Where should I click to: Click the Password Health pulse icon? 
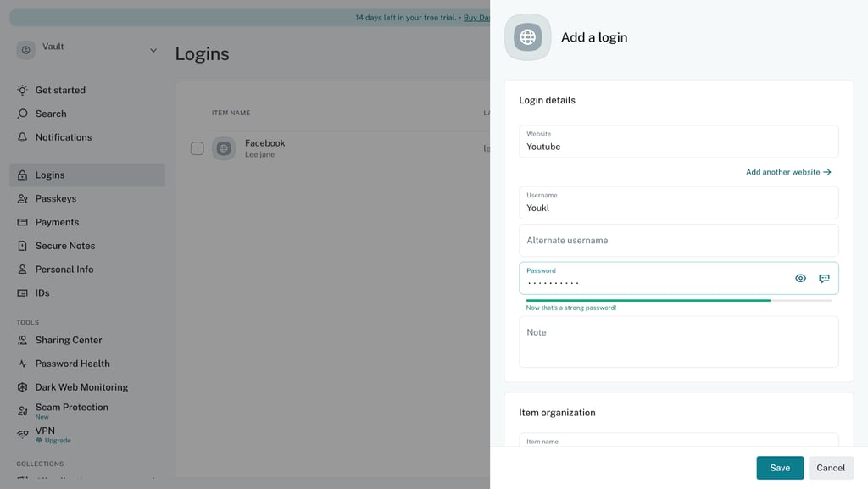coord(22,364)
